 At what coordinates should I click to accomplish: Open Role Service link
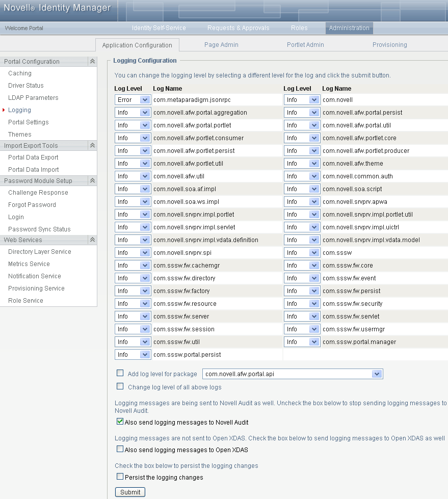(x=25, y=300)
